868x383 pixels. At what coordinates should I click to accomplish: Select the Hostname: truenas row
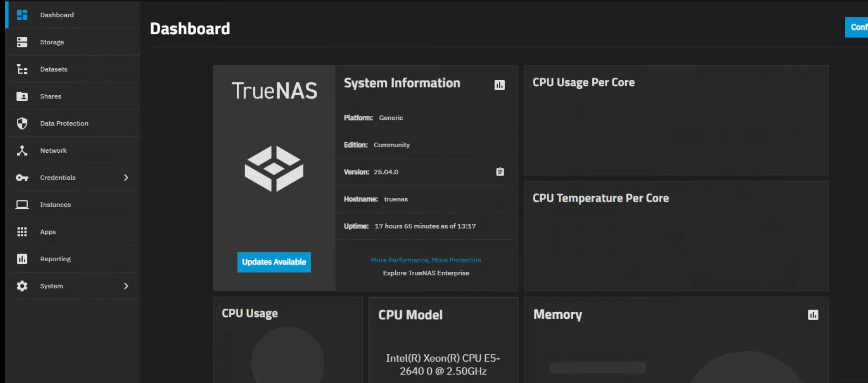pos(427,199)
